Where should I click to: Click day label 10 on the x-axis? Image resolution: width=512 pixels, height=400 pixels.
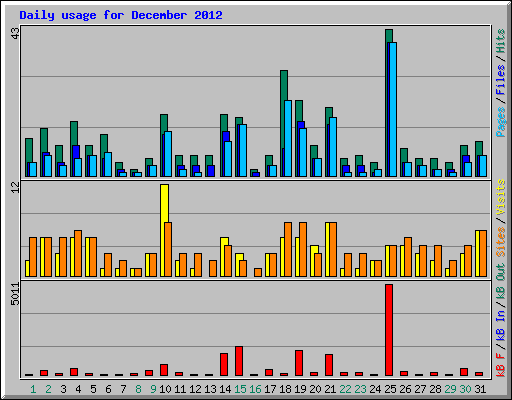pos(165,389)
